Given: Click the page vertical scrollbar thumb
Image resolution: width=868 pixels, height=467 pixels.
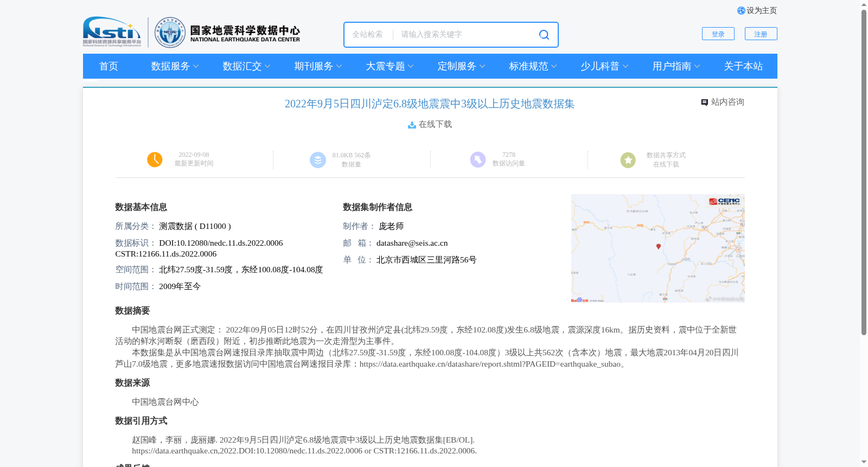Looking at the screenshot, I should 864,172.
